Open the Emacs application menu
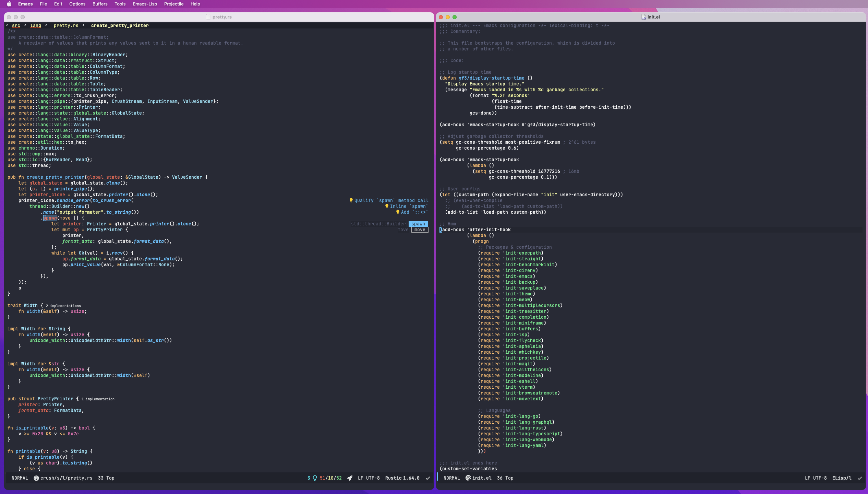This screenshot has height=494, width=868. click(25, 4)
